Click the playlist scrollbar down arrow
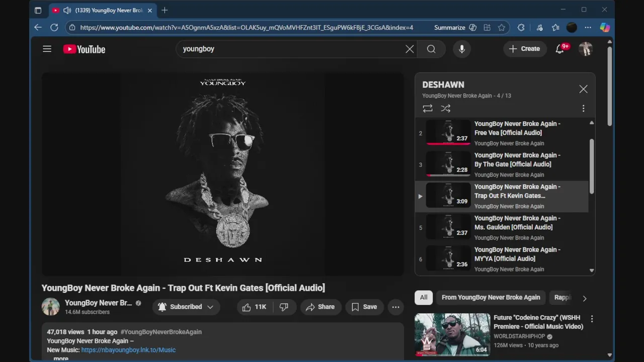The width and height of the screenshot is (644, 362). (592, 270)
